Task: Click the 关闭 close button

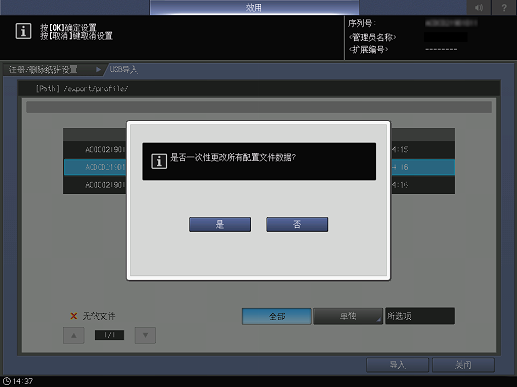Action: 463,365
